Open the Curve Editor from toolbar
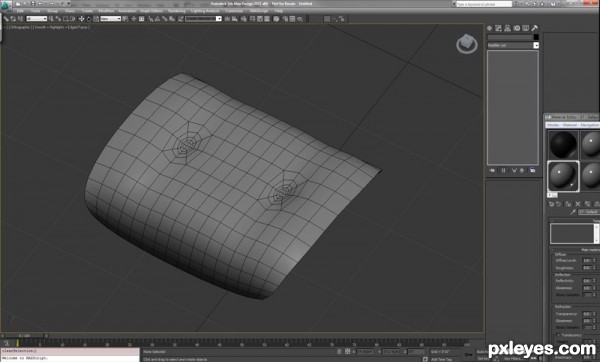This screenshot has height=362, width=600. pyautogui.click(x=260, y=19)
